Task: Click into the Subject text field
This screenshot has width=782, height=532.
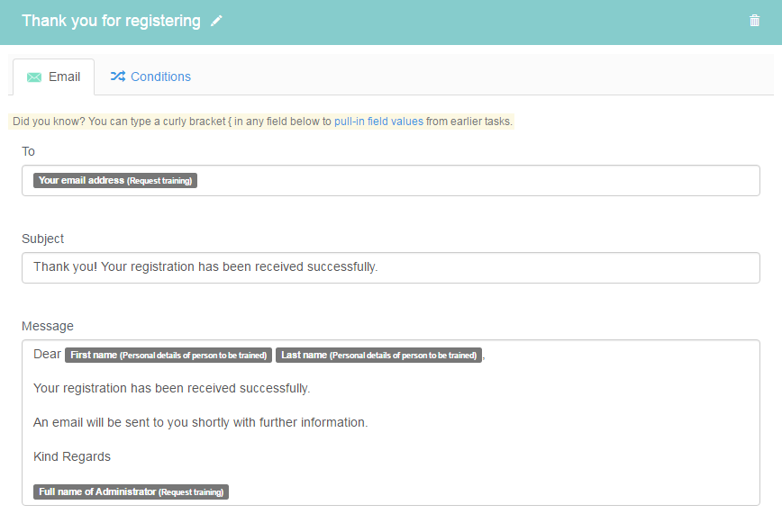Action: click(390, 267)
